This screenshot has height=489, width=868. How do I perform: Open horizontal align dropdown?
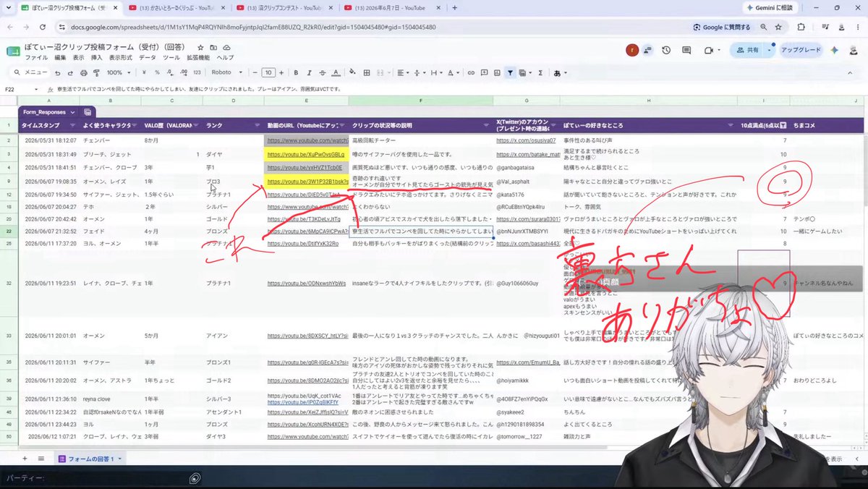pos(403,73)
